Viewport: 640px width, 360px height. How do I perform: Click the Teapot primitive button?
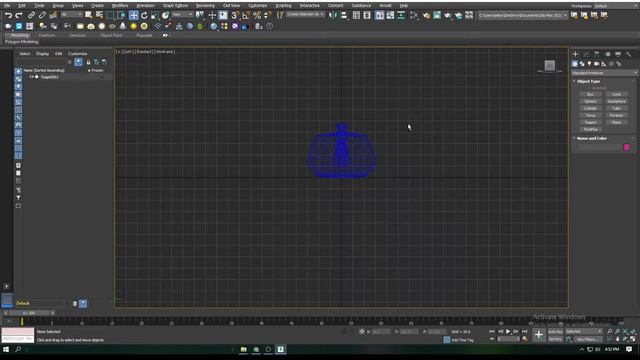pyautogui.click(x=590, y=122)
